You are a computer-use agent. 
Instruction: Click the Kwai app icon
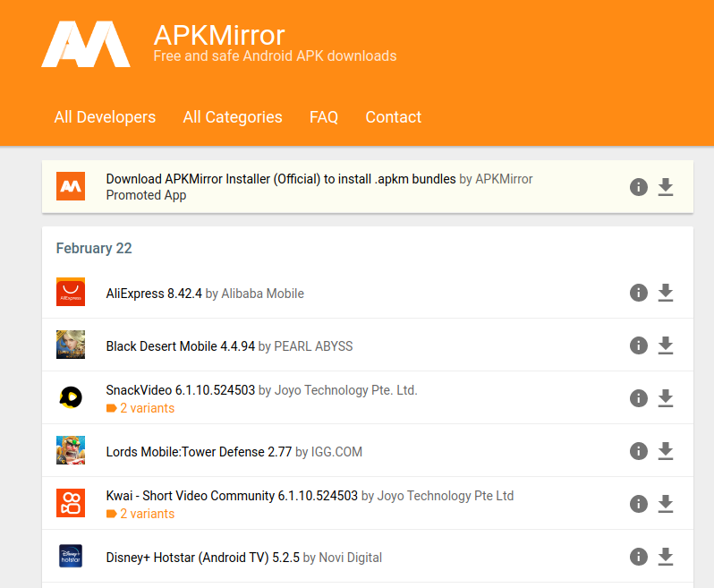pos(71,503)
